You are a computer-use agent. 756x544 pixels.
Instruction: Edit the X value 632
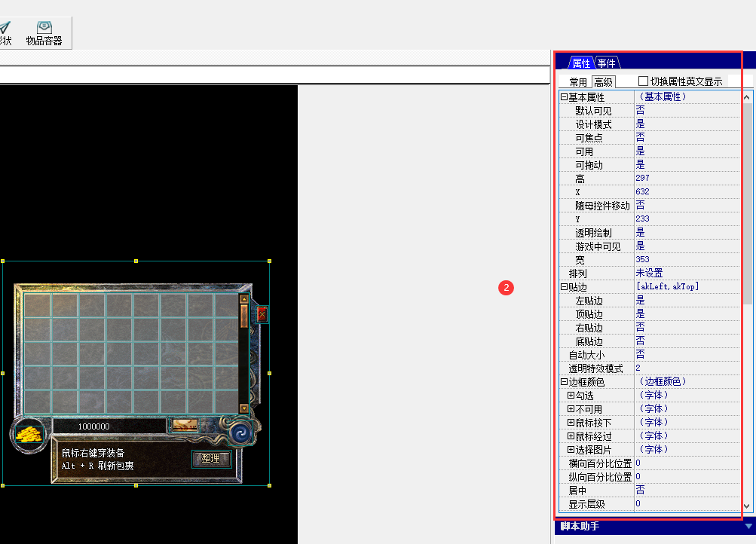pos(642,192)
